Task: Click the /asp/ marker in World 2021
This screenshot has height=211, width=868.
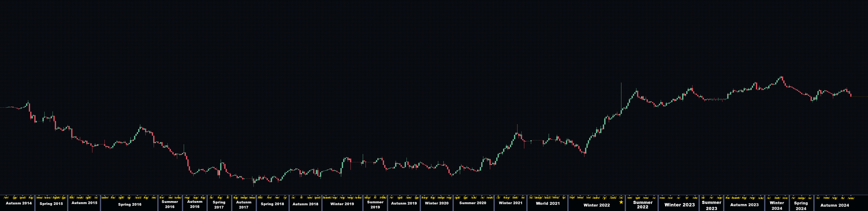Action: tap(539, 198)
